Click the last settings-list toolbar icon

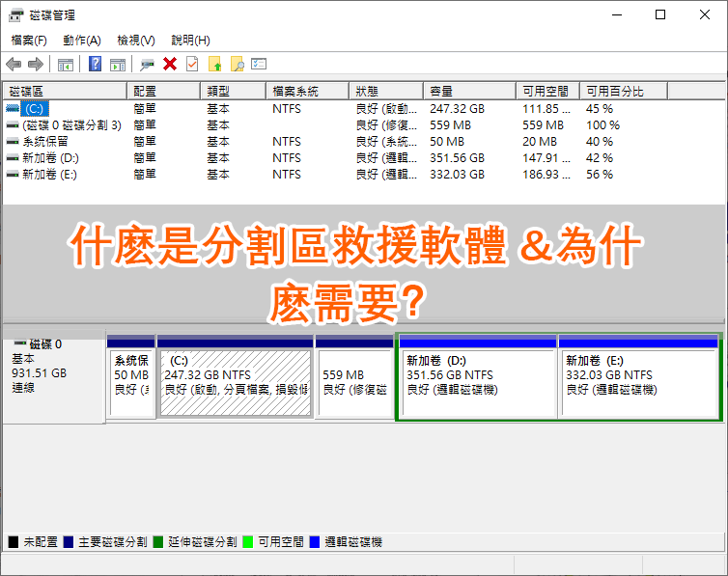259,64
